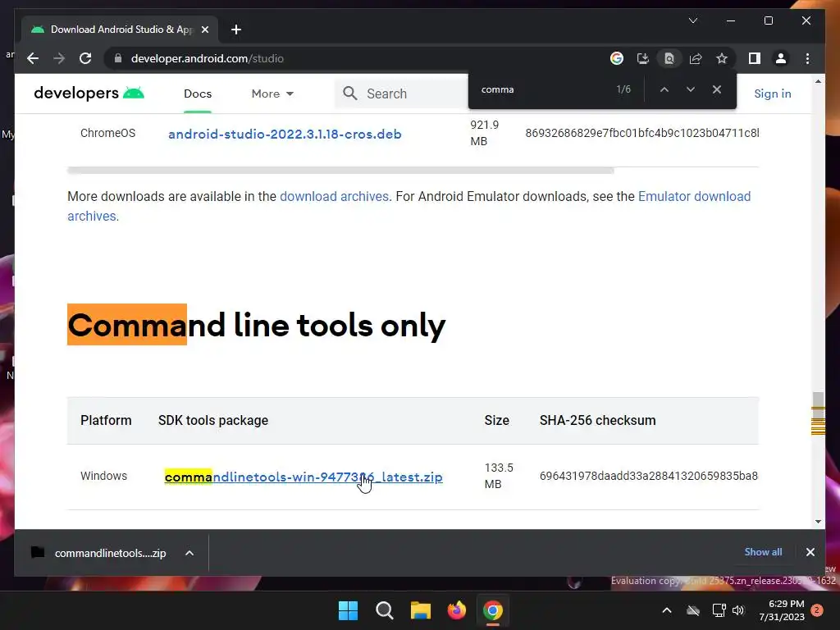The width and height of the screenshot is (840, 630).
Task: Go back to the previous page
Action: [x=33, y=58]
